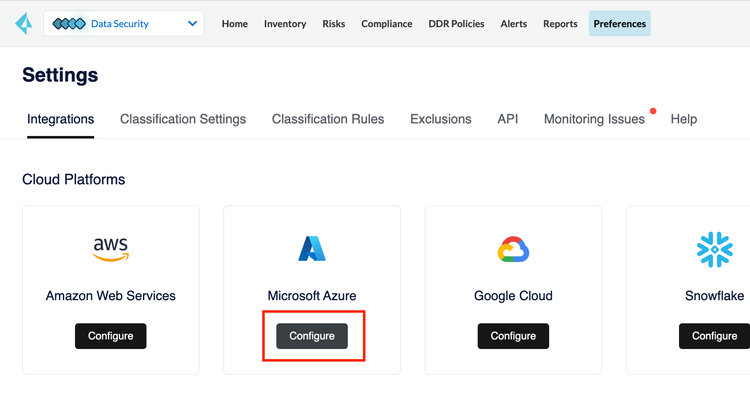
Task: Go to the Inventory menu
Action: point(285,23)
